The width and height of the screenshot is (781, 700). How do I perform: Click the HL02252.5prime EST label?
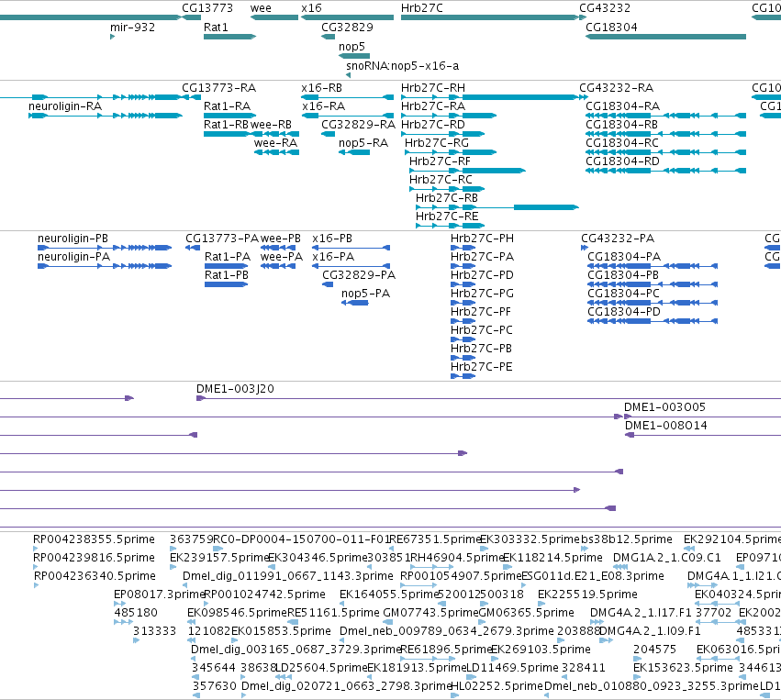tap(496, 686)
